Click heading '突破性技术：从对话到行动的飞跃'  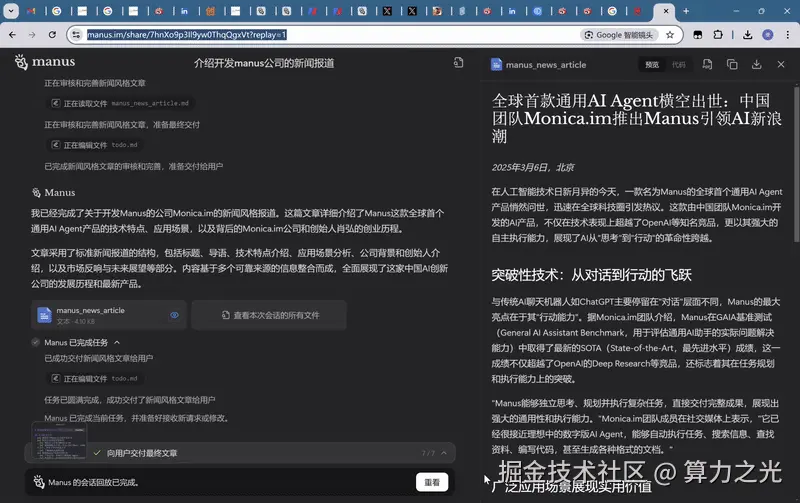[x=591, y=275]
